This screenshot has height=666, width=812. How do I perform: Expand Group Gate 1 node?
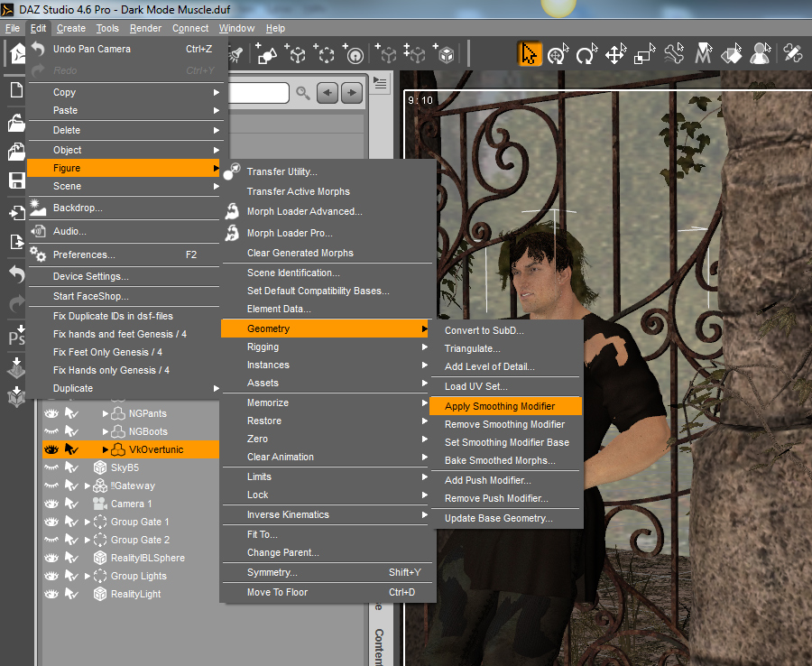pyautogui.click(x=88, y=522)
